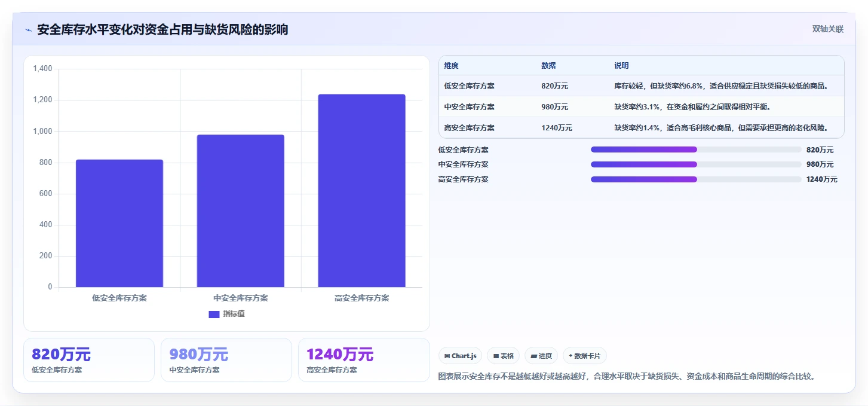
Task: Click the description mentioning 缺货率约1.4%
Action: [723, 128]
